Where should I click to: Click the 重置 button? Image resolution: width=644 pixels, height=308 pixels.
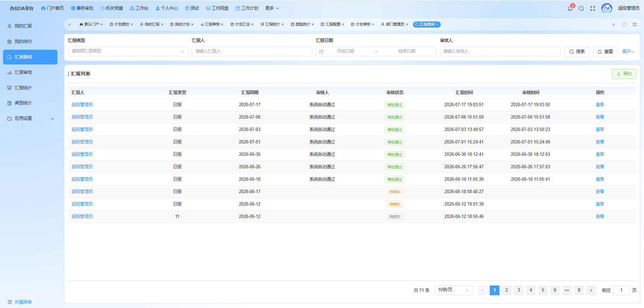tap(605, 52)
